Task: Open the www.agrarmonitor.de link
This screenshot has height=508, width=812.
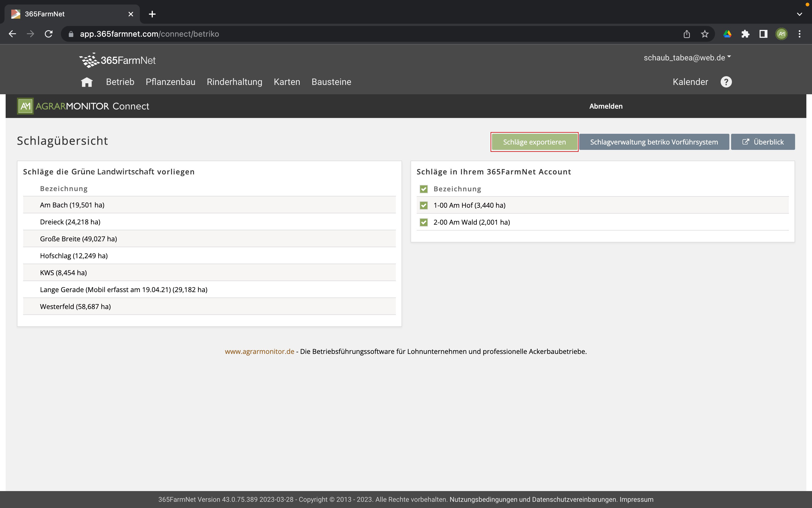Action: tap(259, 351)
